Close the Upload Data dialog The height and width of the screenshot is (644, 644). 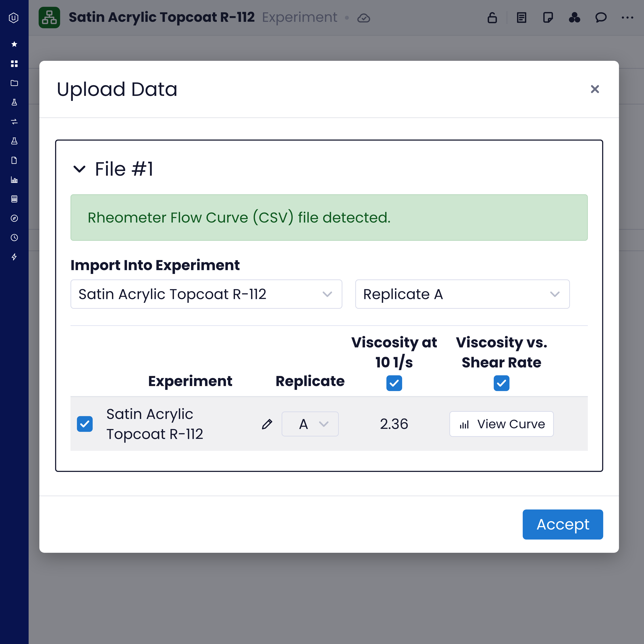595,89
